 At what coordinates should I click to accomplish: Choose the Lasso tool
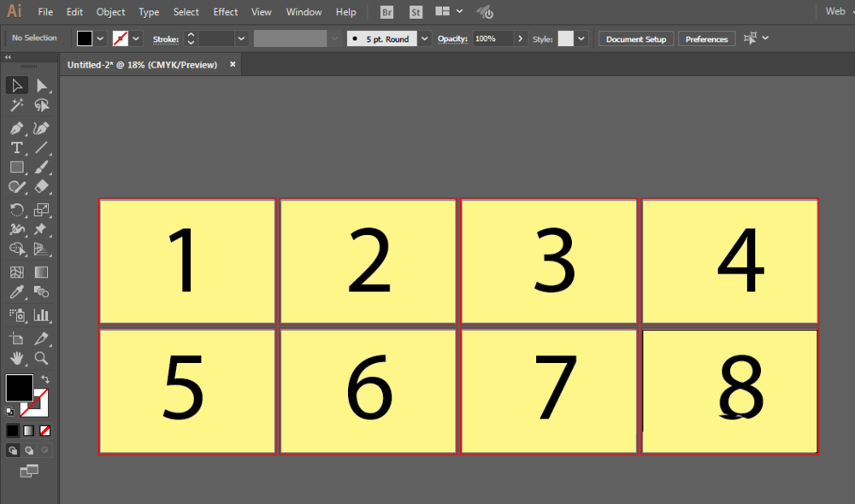[x=41, y=105]
